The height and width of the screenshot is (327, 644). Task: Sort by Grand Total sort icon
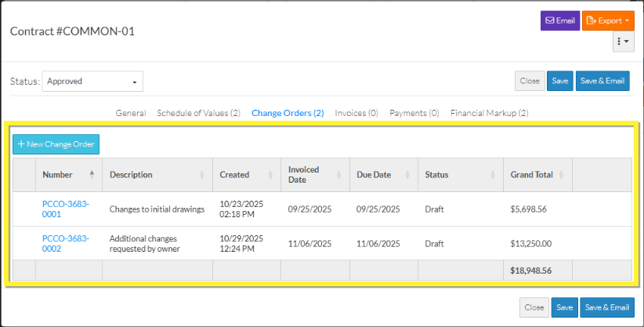tap(563, 175)
